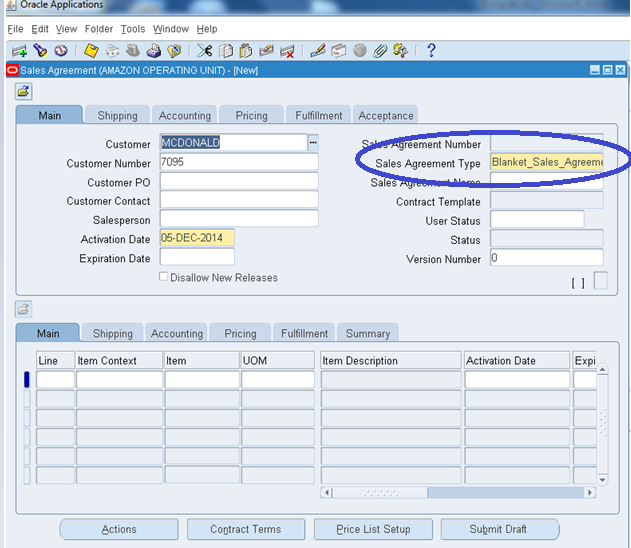This screenshot has height=548, width=631.
Task: Click the Copy toolbar icon
Action: pos(225,51)
